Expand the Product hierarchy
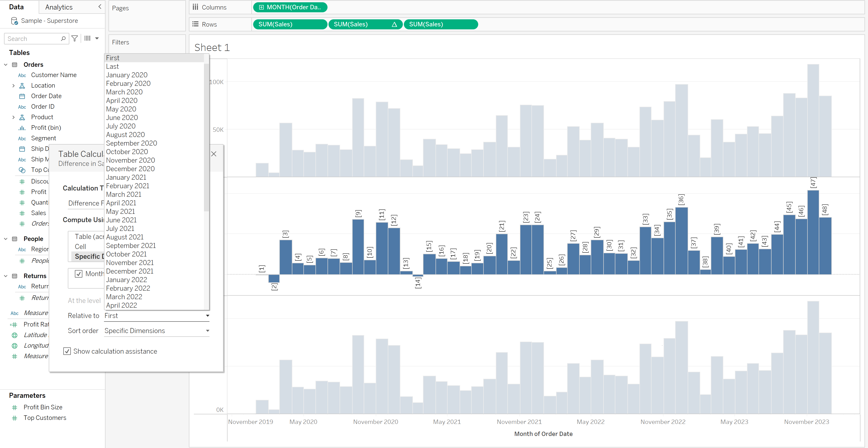868x448 pixels. pos(14,117)
